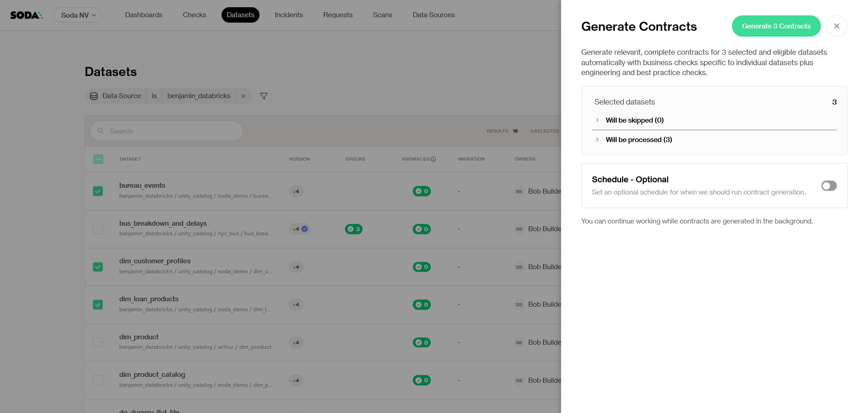Enable the optional Schedule toggle
The width and height of the screenshot is (868, 413).
tap(829, 186)
